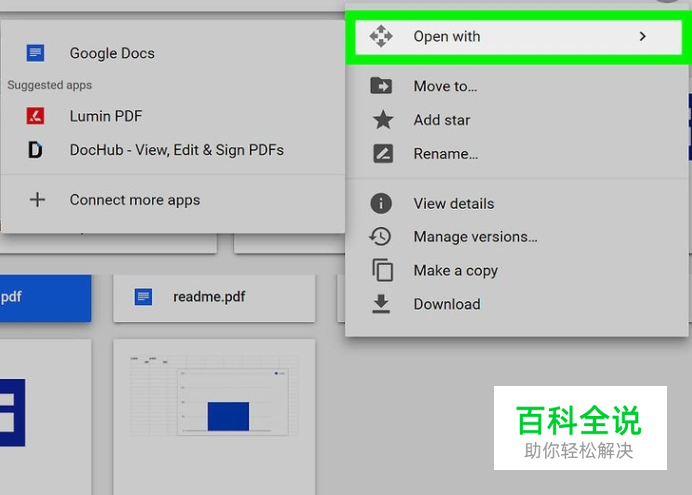Click the DocHub D logo icon
692x495 pixels.
pos(35,150)
